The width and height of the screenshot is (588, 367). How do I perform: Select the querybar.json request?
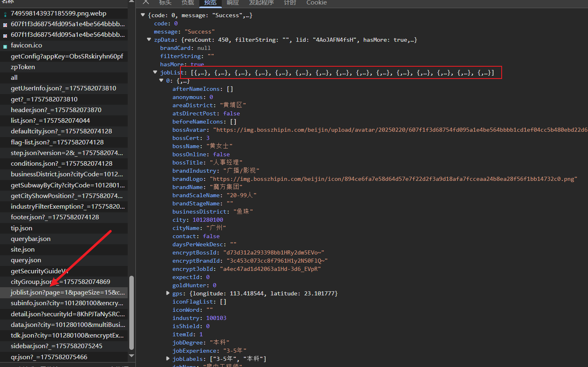(x=64, y=239)
